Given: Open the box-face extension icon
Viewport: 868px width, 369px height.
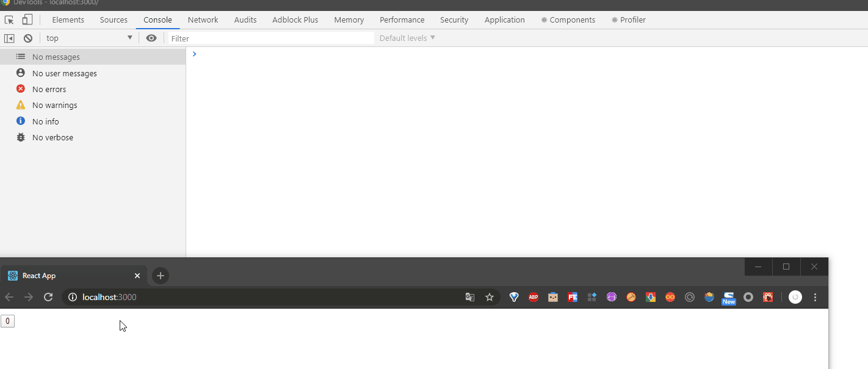Looking at the screenshot, I should click(x=553, y=297).
